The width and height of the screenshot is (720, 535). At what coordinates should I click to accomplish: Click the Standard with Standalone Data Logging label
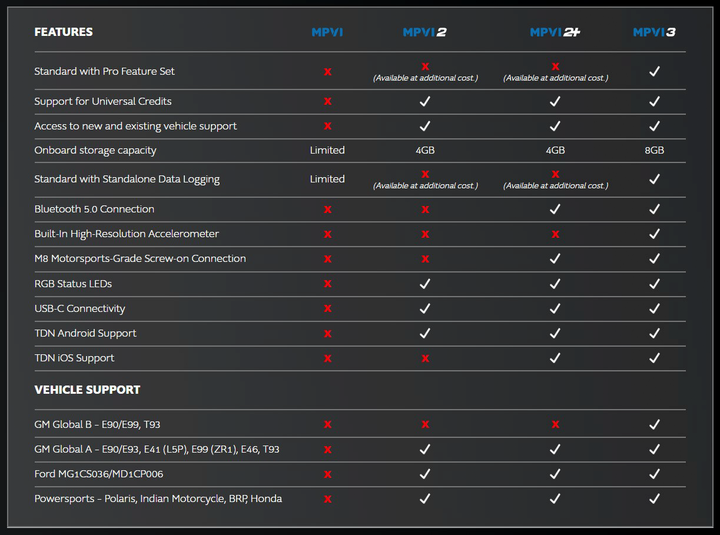point(127,179)
